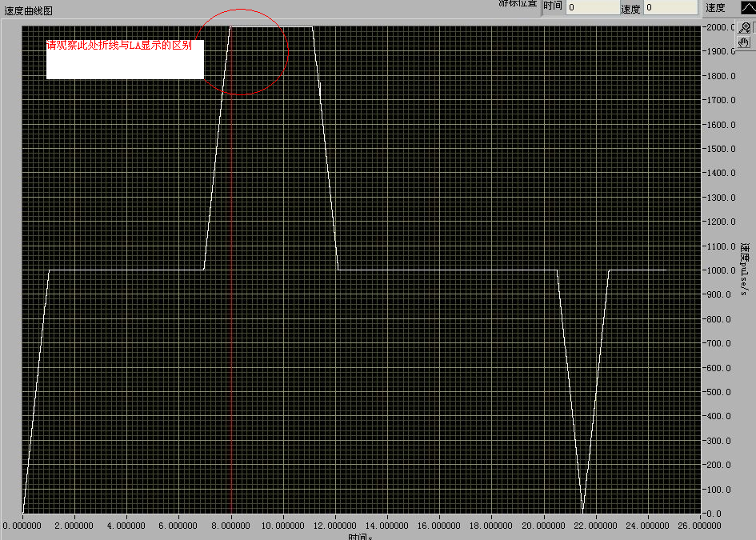Click the 500.0 Y-axis scale marker
The width and height of the screenshot is (756, 540).
[719, 392]
